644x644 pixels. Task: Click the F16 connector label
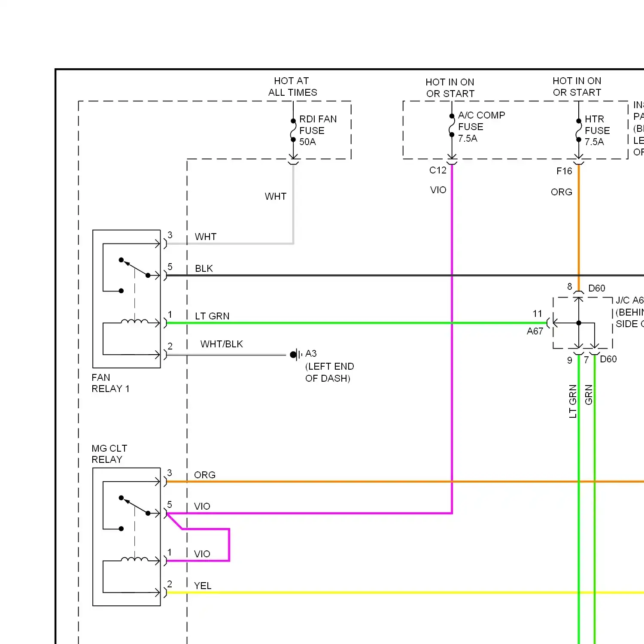(x=564, y=171)
